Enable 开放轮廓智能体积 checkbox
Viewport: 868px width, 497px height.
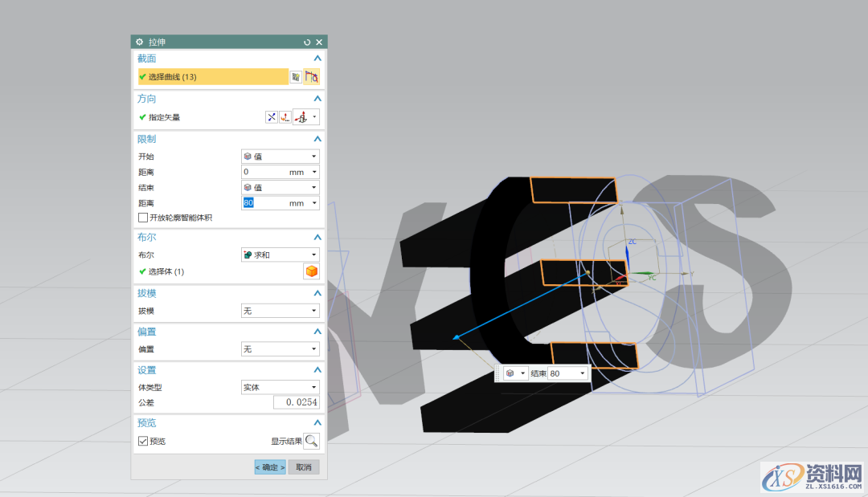[x=143, y=218]
